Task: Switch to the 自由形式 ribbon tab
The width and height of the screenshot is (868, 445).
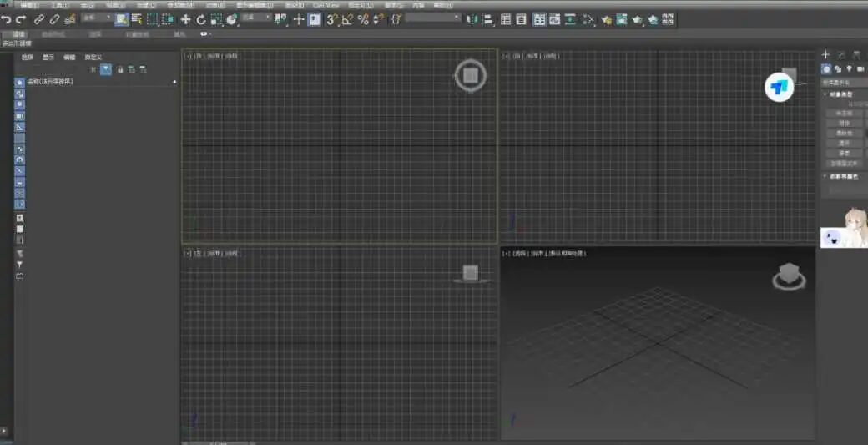Action: point(53,34)
